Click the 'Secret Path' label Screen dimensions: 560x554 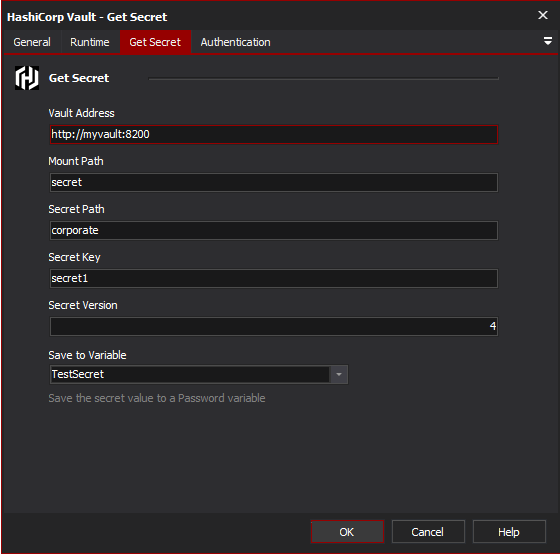[x=76, y=209]
